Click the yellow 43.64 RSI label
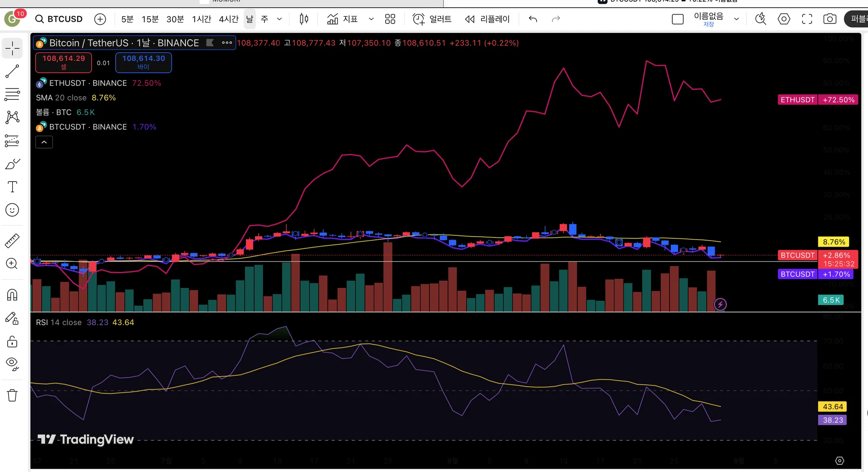This screenshot has height=472, width=868. tap(833, 407)
